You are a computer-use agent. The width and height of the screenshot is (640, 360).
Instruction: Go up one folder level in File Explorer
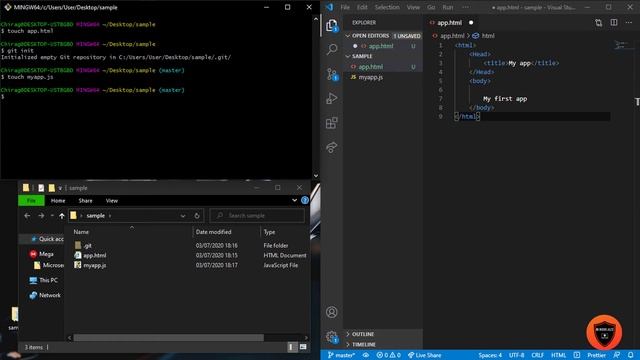click(x=62, y=216)
